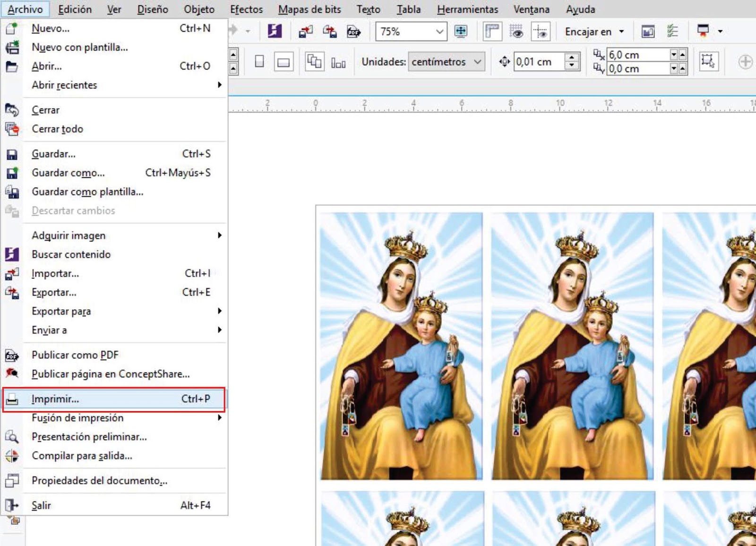Toggle apply layout to current page only

pyautogui.click(x=338, y=62)
